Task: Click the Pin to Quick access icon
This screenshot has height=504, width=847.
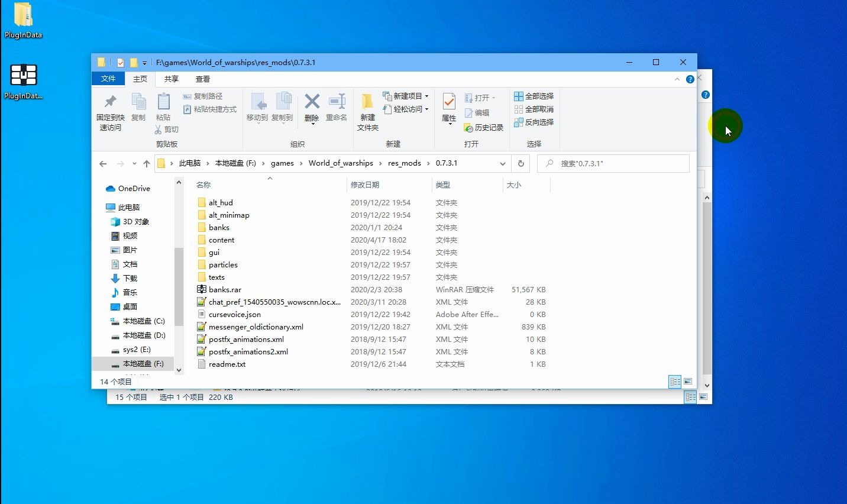Action: 110,101
